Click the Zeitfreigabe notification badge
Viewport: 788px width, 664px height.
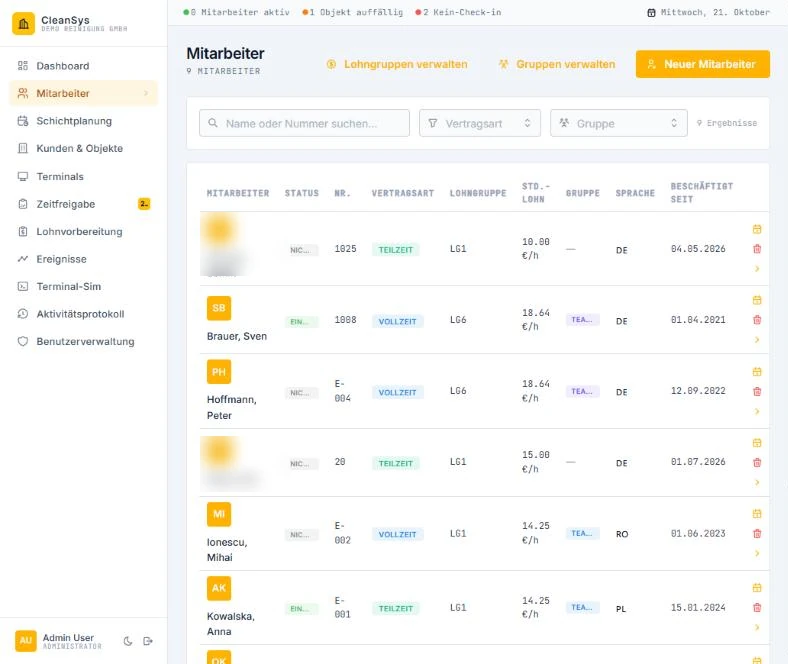(x=144, y=204)
